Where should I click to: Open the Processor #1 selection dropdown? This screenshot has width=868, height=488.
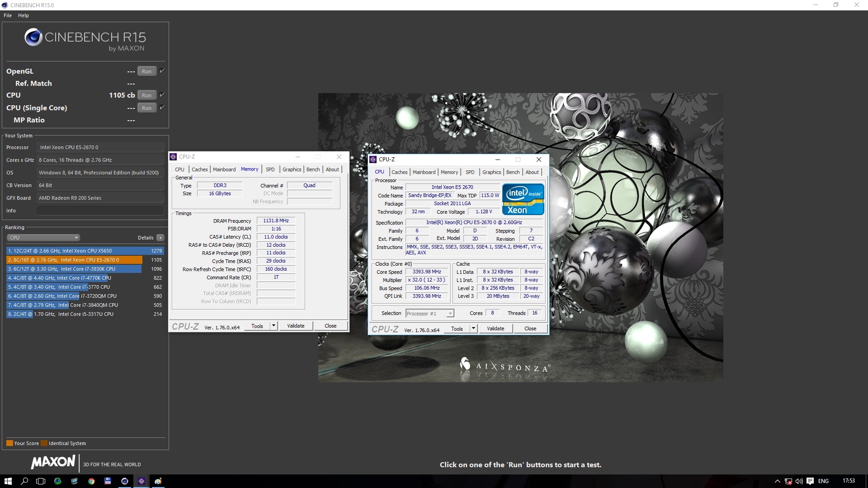click(429, 314)
